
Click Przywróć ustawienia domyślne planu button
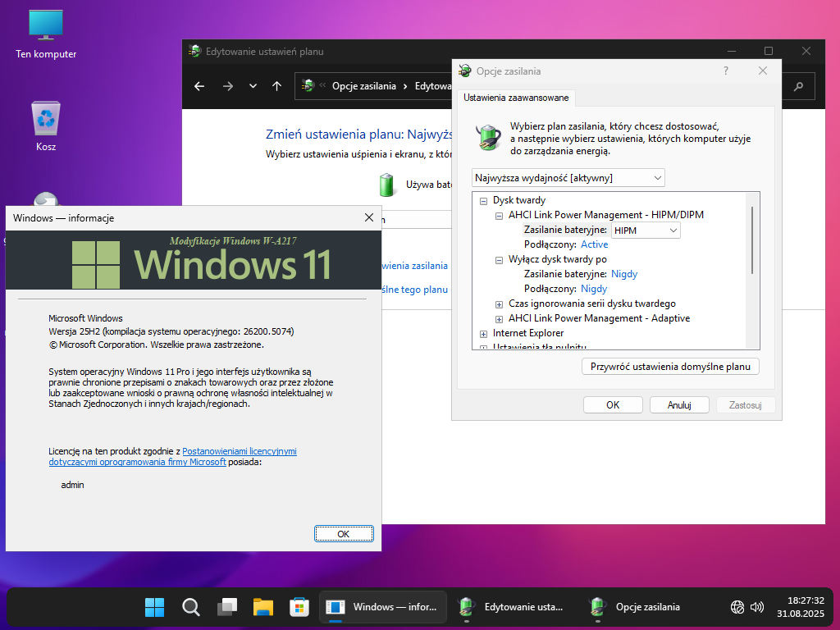(x=670, y=367)
